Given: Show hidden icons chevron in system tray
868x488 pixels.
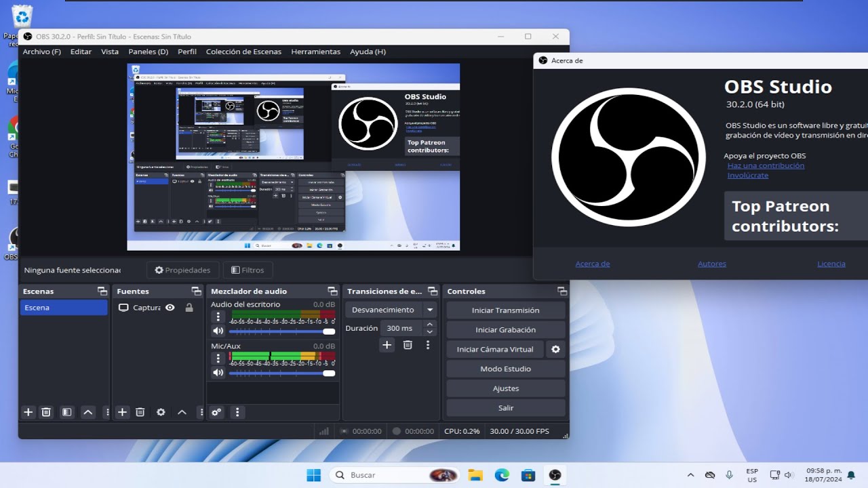Looking at the screenshot, I should [690, 475].
